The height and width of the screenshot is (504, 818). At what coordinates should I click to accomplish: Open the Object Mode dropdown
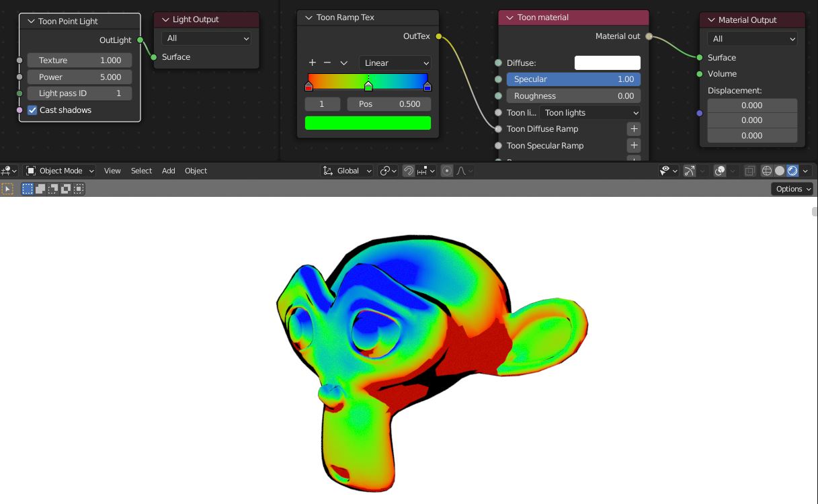click(60, 171)
